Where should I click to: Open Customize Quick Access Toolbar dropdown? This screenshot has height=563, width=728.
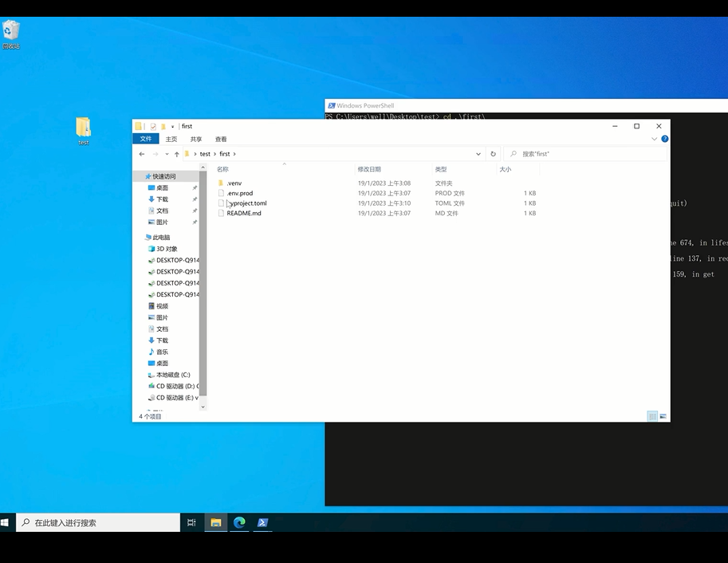tap(173, 126)
